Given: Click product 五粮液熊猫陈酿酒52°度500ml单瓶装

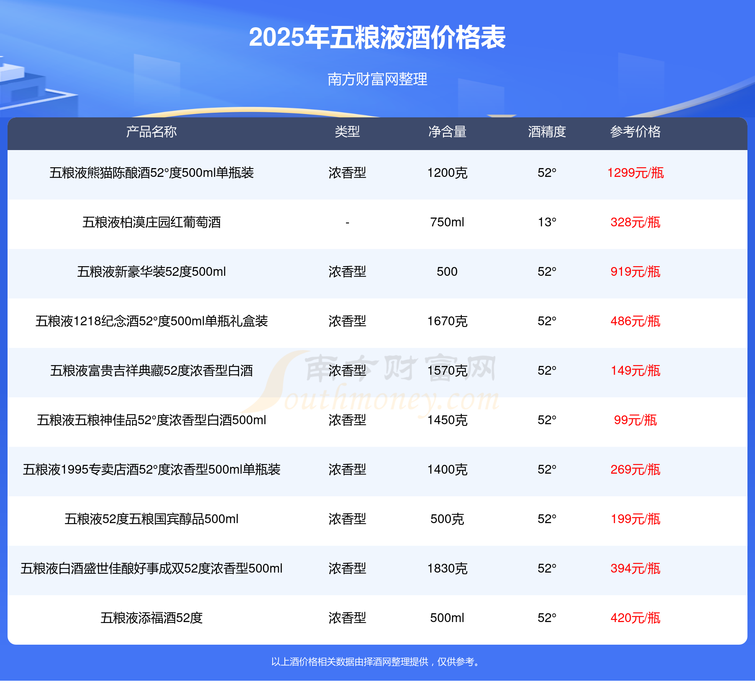Looking at the screenshot, I should [x=151, y=173].
